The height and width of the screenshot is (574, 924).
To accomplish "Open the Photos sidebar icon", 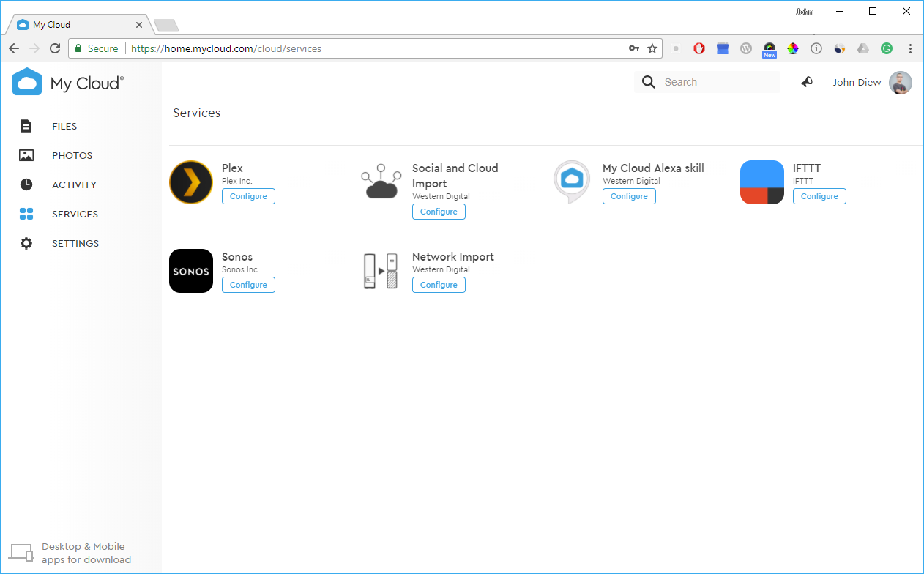I will pyautogui.click(x=26, y=155).
